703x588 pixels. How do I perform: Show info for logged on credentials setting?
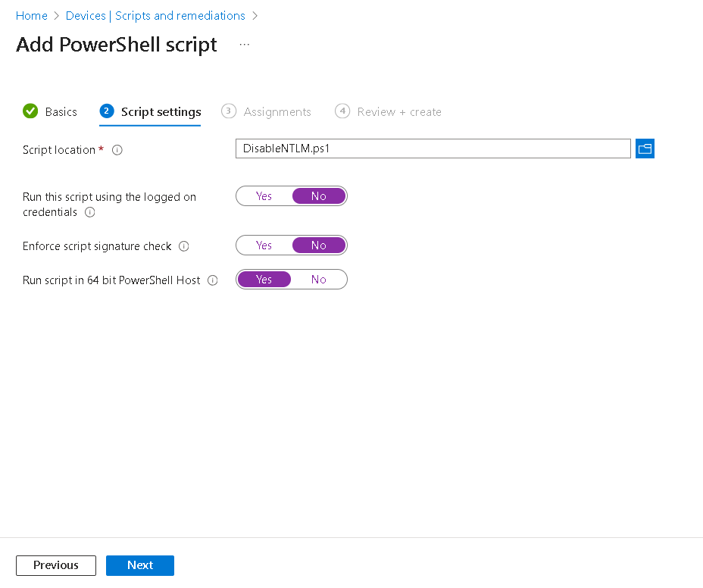[89, 212]
